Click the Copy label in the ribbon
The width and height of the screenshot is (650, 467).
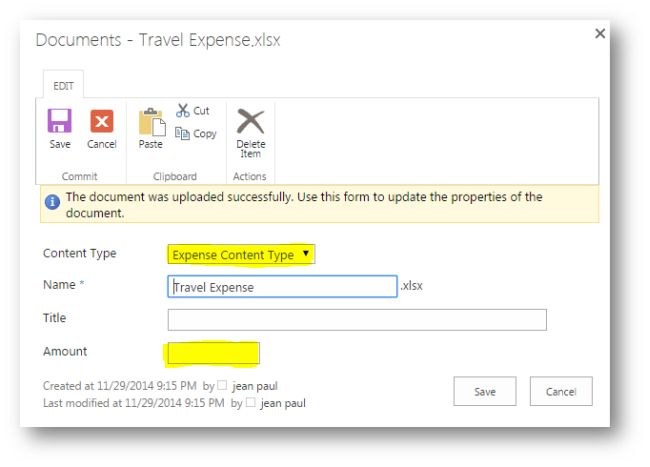205,133
